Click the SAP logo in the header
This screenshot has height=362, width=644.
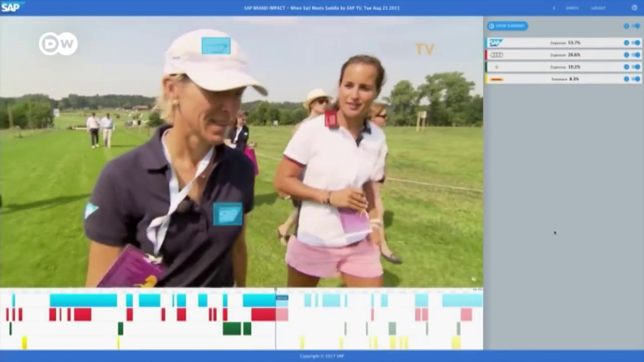12,7
